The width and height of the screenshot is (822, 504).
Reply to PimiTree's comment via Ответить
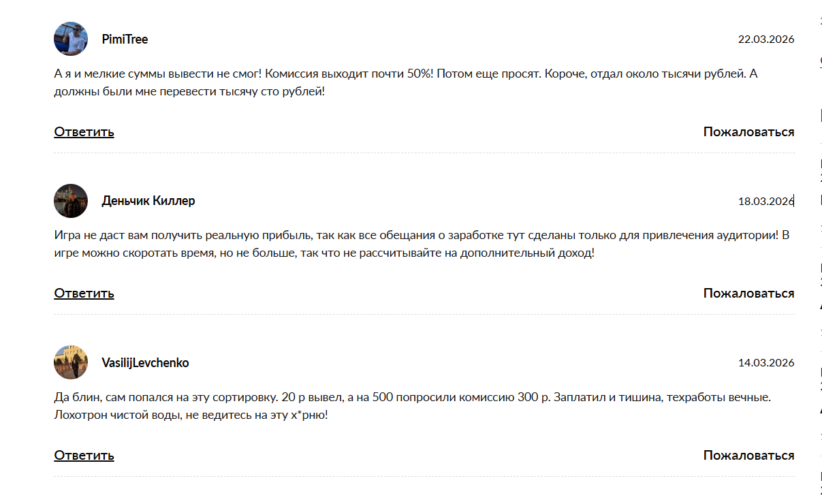[x=84, y=131]
